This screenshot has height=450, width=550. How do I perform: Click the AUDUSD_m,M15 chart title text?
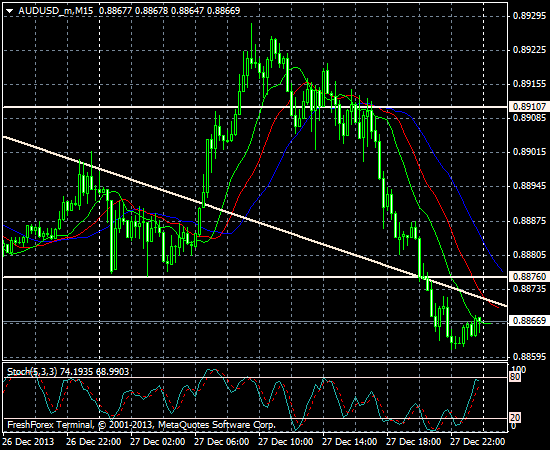pos(56,11)
